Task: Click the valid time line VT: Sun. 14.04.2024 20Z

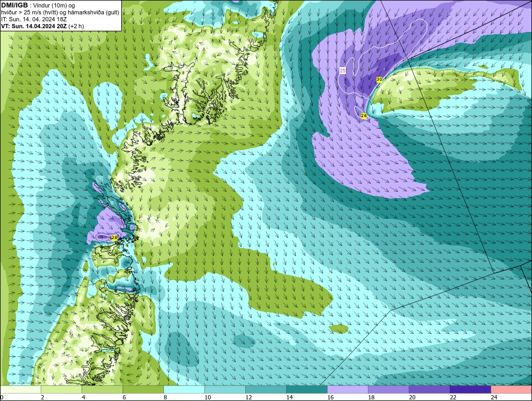Action: [x=34, y=26]
